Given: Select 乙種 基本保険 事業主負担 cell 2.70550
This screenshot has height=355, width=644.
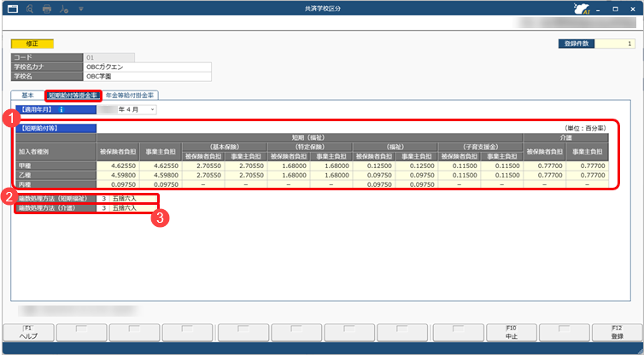Looking at the screenshot, I should pyautogui.click(x=246, y=175).
